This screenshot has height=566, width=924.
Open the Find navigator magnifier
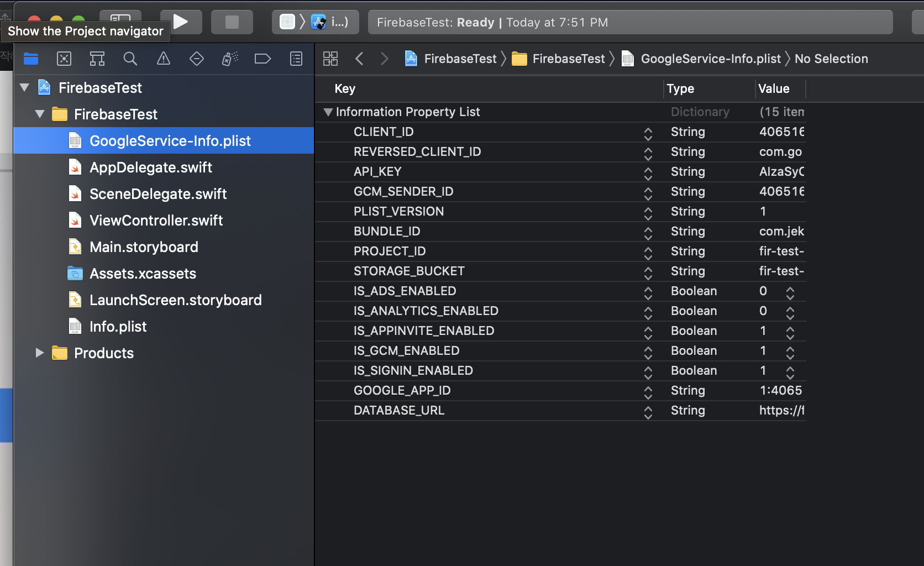130,59
